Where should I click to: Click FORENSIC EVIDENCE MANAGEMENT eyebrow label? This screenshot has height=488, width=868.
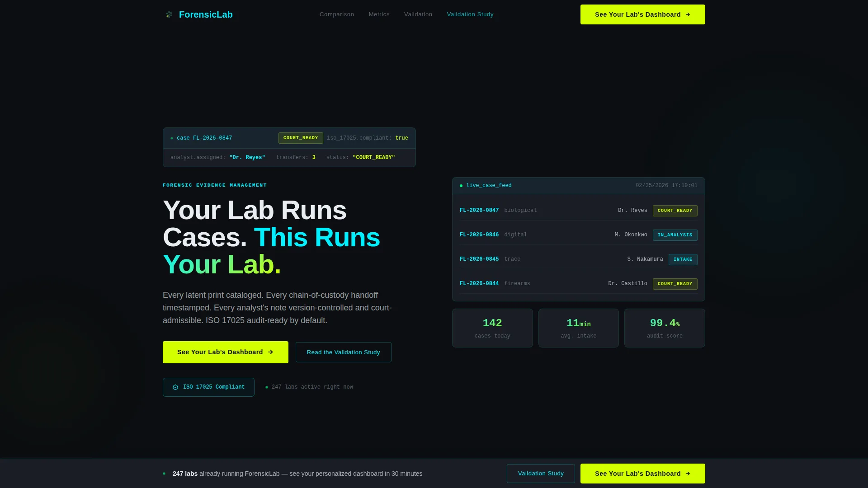tap(215, 185)
